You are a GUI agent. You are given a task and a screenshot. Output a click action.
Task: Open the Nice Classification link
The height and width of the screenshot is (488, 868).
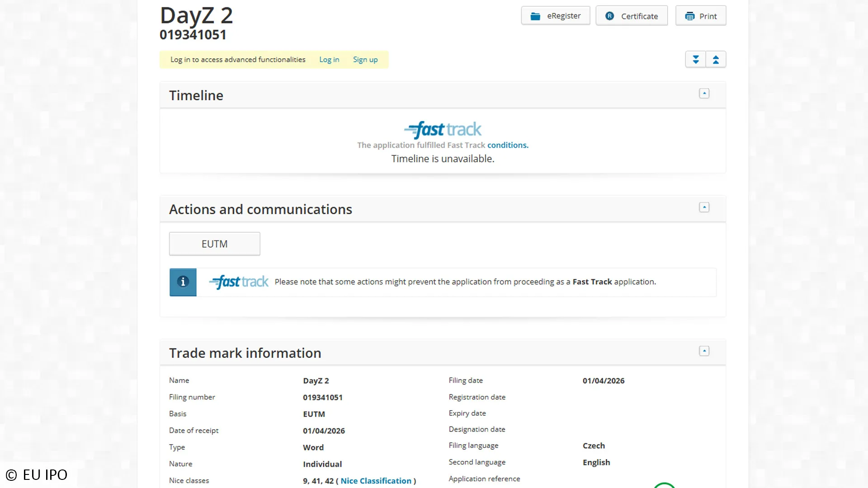tap(376, 481)
